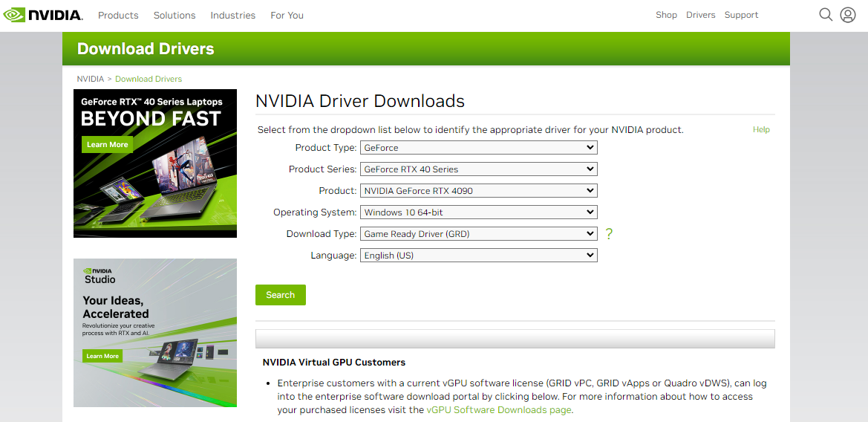The image size is (868, 422).
Task: Click the Your Ideas, Accelerated Studio banner
Action: (x=155, y=333)
